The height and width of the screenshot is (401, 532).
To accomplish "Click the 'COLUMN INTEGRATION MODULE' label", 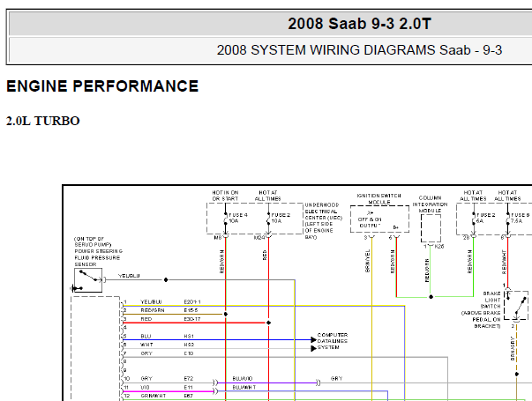I will pos(430,204).
